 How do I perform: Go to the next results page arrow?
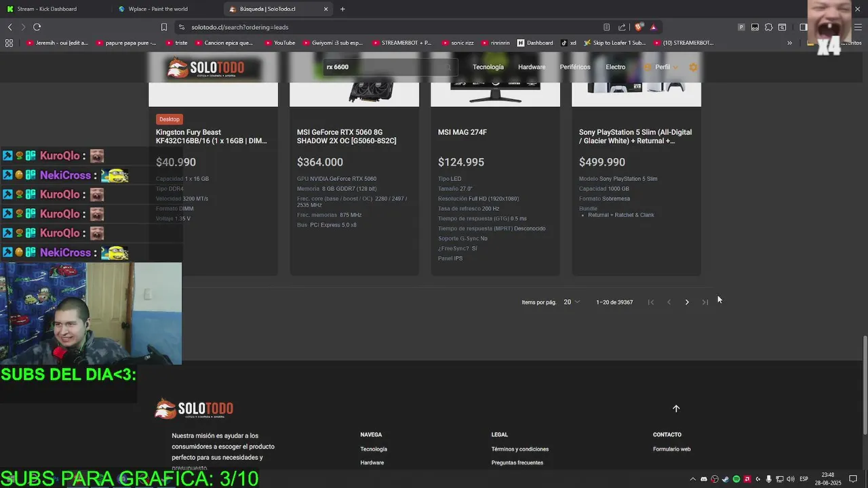pyautogui.click(x=687, y=302)
